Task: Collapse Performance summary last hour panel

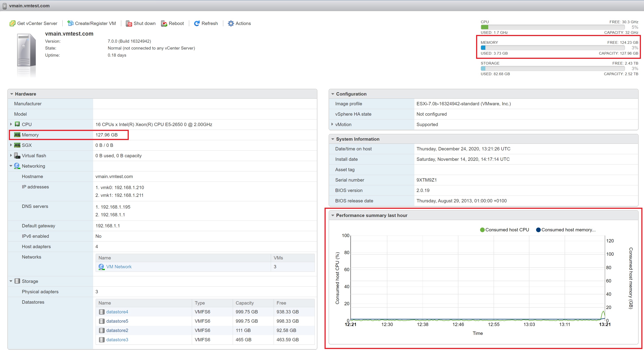Action: 333,215
